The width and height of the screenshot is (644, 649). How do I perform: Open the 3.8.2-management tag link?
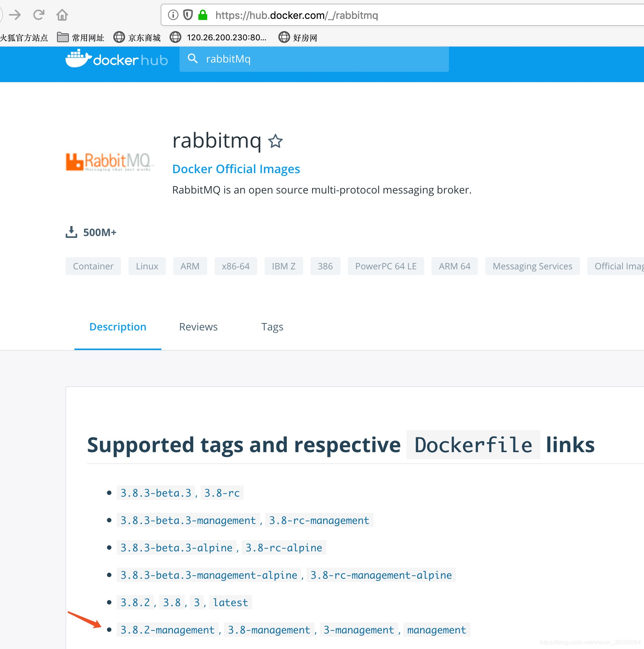coord(168,630)
